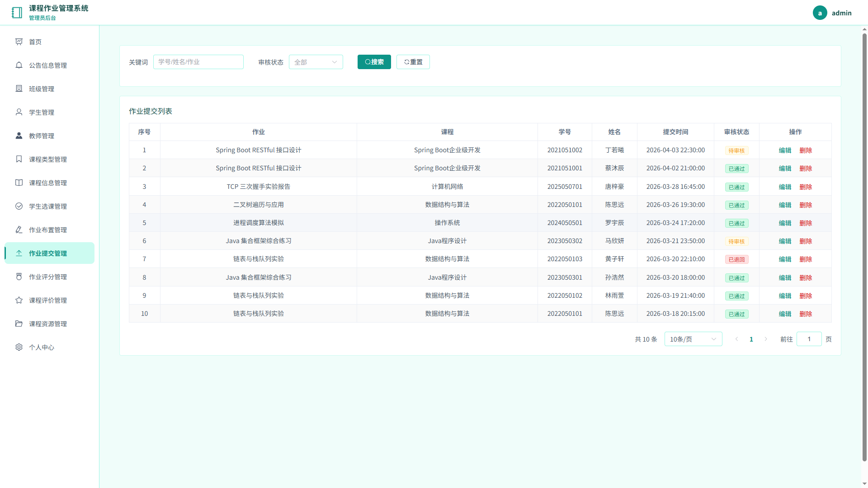Edit the row for 孙浩然
The height and width of the screenshot is (488, 868).
pyautogui.click(x=785, y=278)
